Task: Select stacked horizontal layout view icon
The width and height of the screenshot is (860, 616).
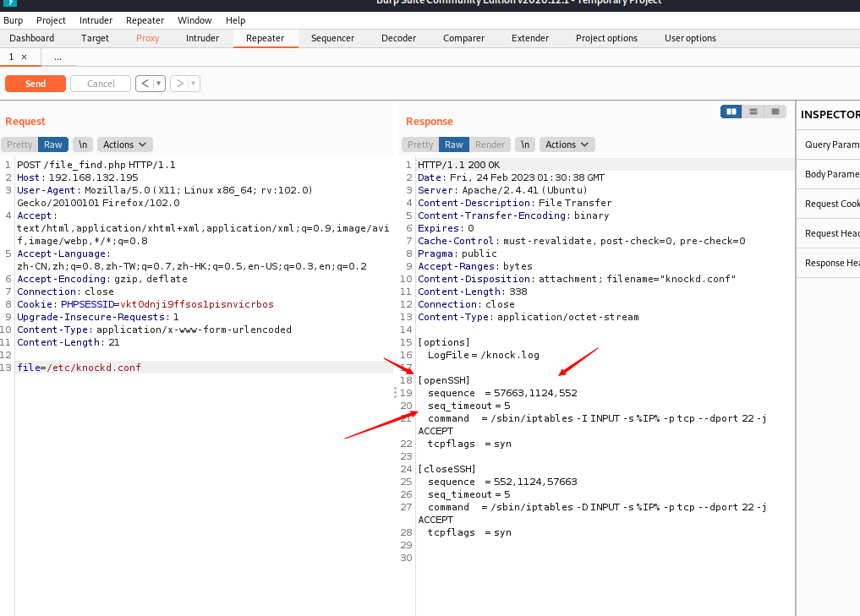Action: [x=753, y=112]
